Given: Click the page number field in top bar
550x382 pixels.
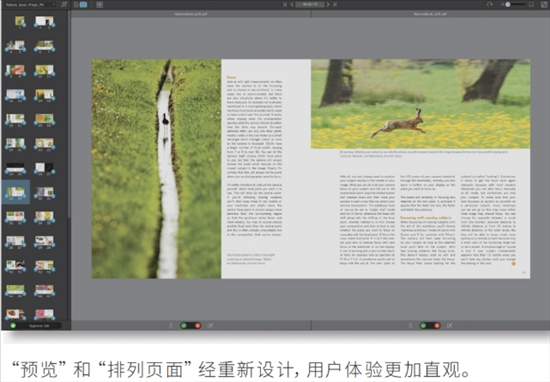Looking at the screenshot, I should coord(310,5).
